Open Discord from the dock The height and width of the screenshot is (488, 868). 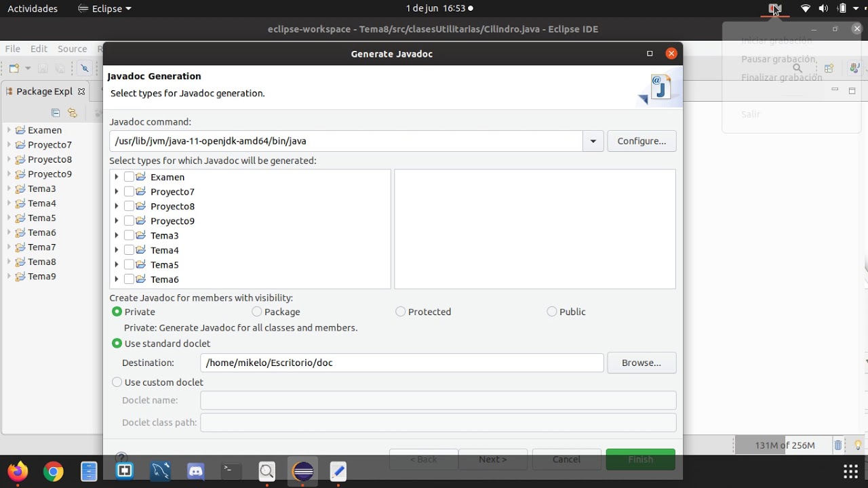[x=196, y=471]
